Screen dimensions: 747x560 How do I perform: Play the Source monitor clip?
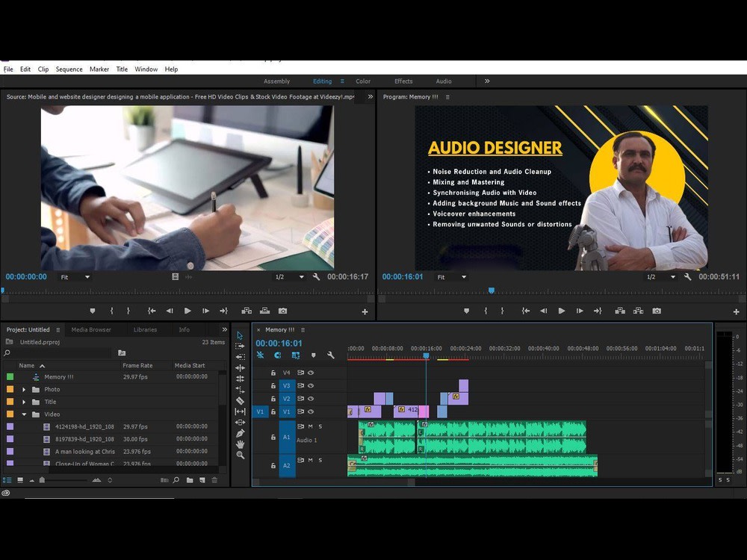187,311
